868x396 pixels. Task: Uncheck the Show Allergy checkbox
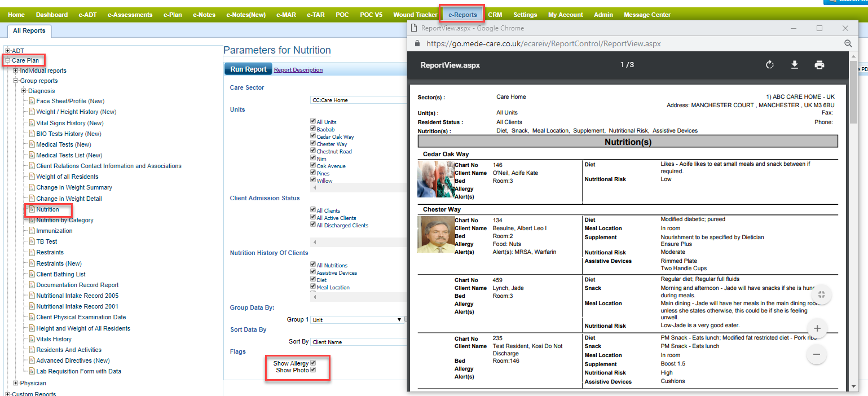pos(313,363)
